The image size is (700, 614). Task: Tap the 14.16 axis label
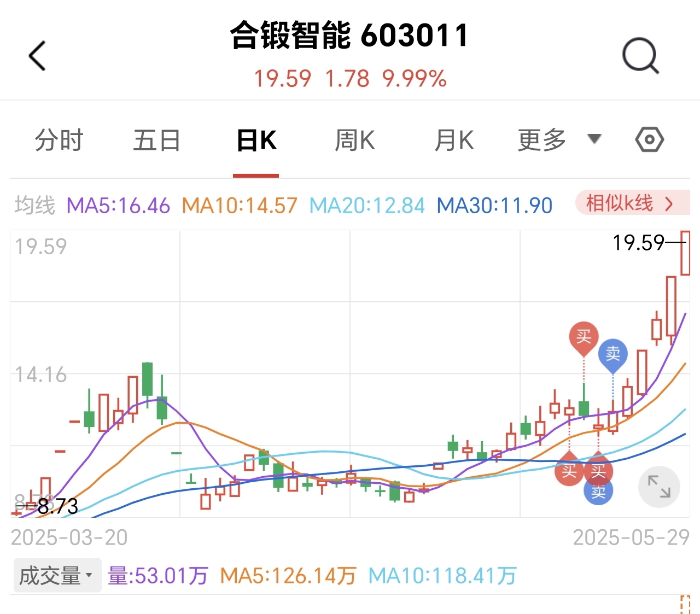pyautogui.click(x=40, y=375)
